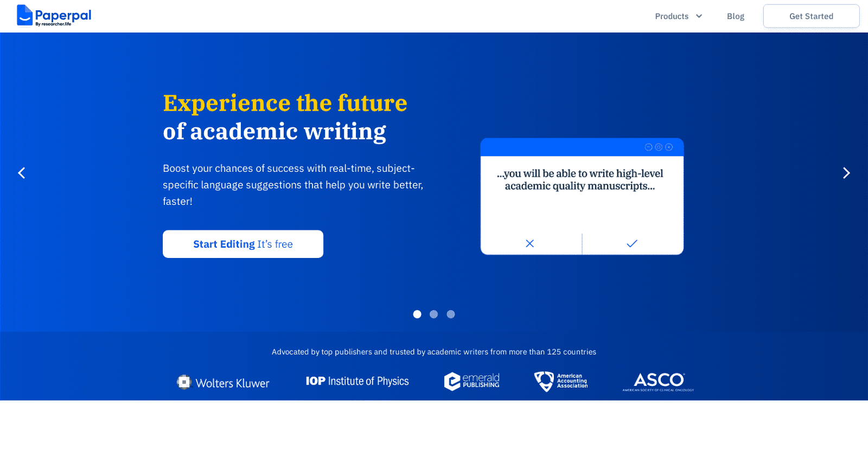Screen dimensions: 868x452
Task: Switch to the second carousel slide dot
Action: pos(434,314)
